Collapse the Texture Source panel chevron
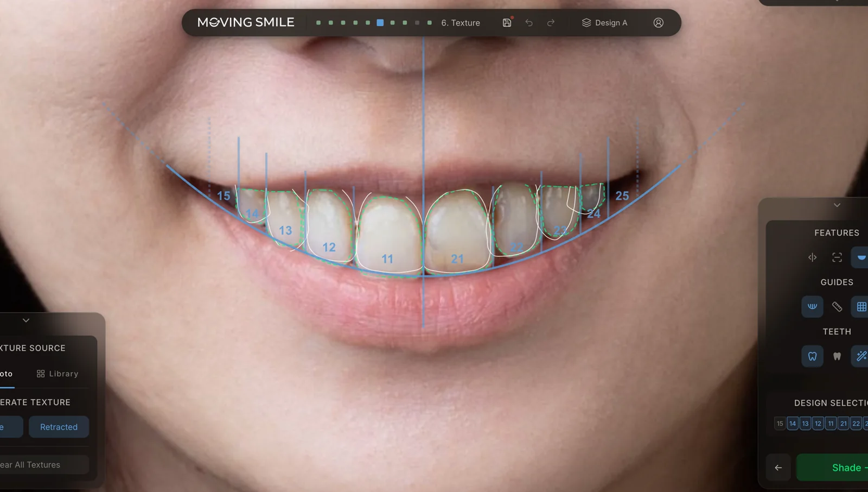This screenshot has width=868, height=492. point(26,320)
